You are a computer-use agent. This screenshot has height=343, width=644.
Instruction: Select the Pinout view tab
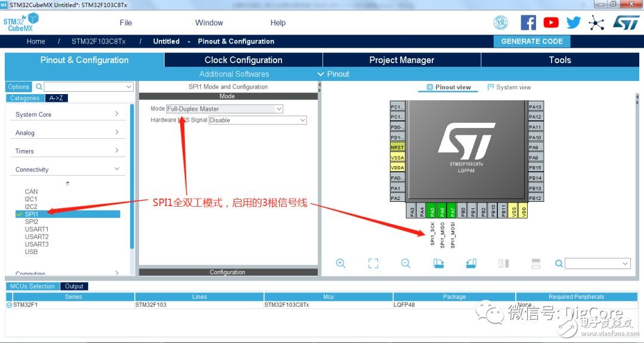point(448,87)
